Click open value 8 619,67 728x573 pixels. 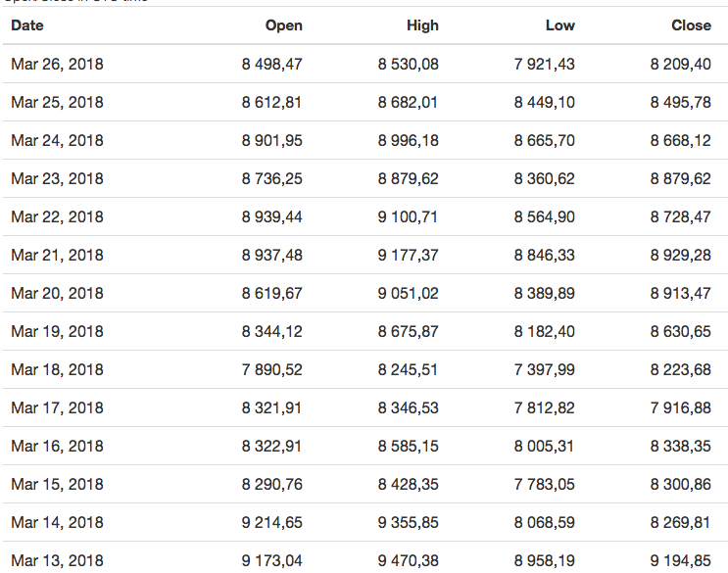[x=271, y=293]
